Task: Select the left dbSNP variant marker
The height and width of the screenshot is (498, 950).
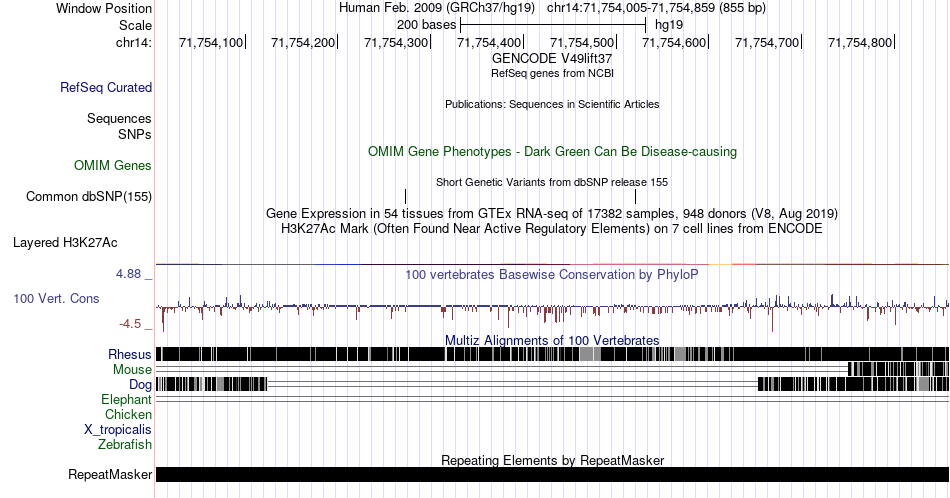Action: 405,196
